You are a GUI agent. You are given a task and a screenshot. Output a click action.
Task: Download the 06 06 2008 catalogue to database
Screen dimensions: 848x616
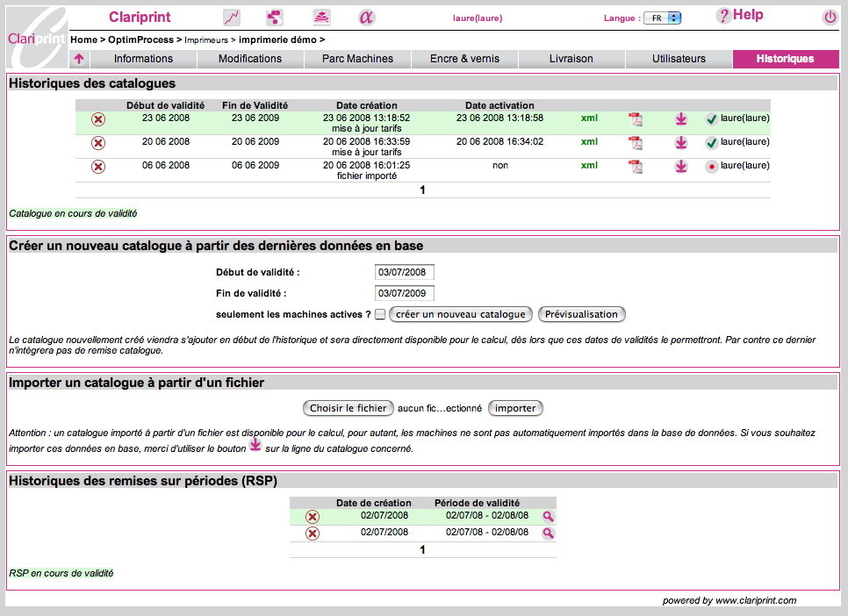point(681,167)
